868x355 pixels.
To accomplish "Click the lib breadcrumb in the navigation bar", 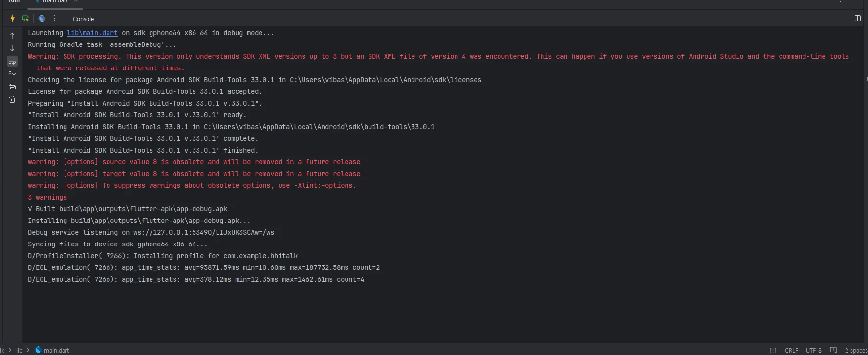I will click(x=19, y=350).
